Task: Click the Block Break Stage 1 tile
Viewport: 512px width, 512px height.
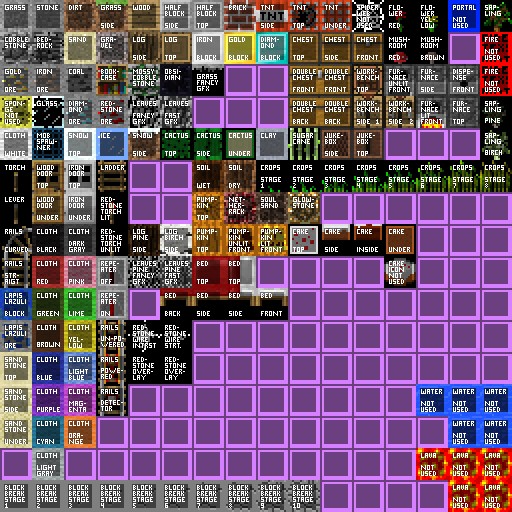Action: 16,496
